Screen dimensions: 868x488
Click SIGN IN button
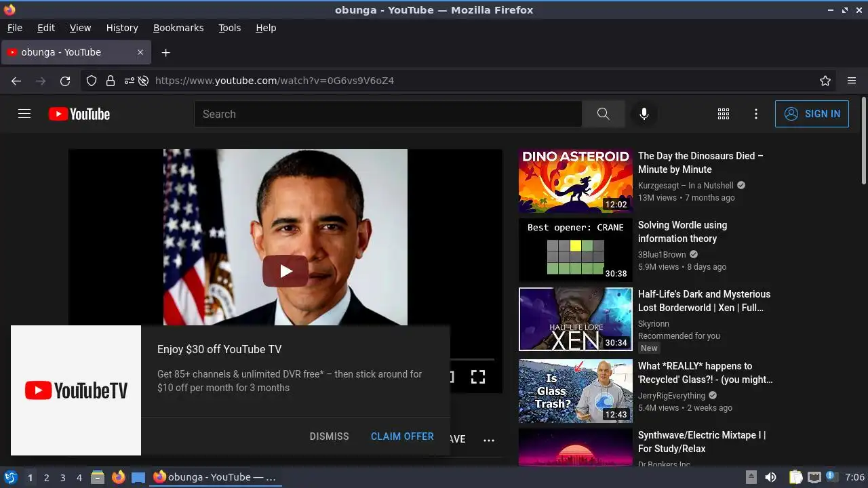(x=812, y=114)
